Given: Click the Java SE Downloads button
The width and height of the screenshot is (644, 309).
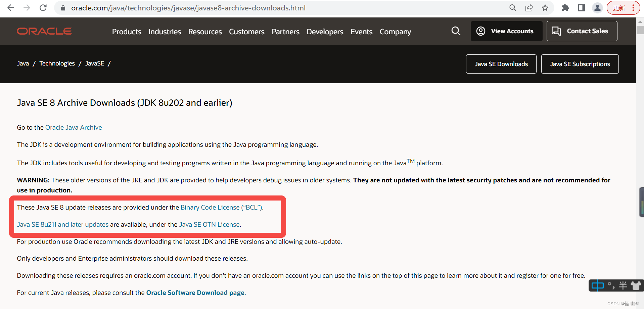Looking at the screenshot, I should point(501,64).
